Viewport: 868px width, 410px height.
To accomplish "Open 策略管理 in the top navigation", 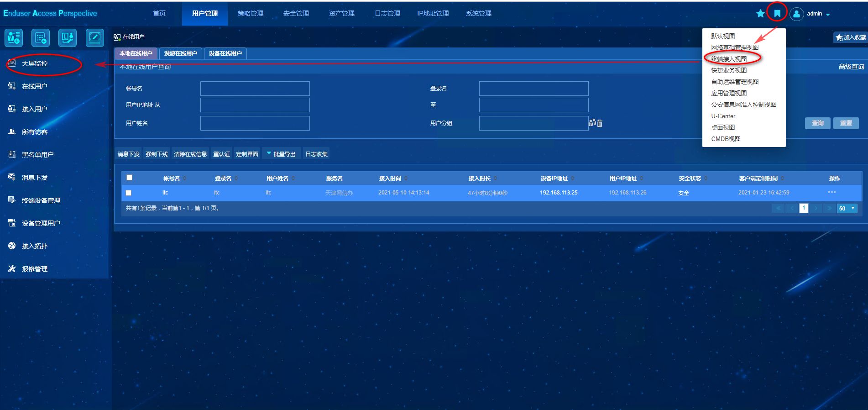I will click(x=251, y=14).
